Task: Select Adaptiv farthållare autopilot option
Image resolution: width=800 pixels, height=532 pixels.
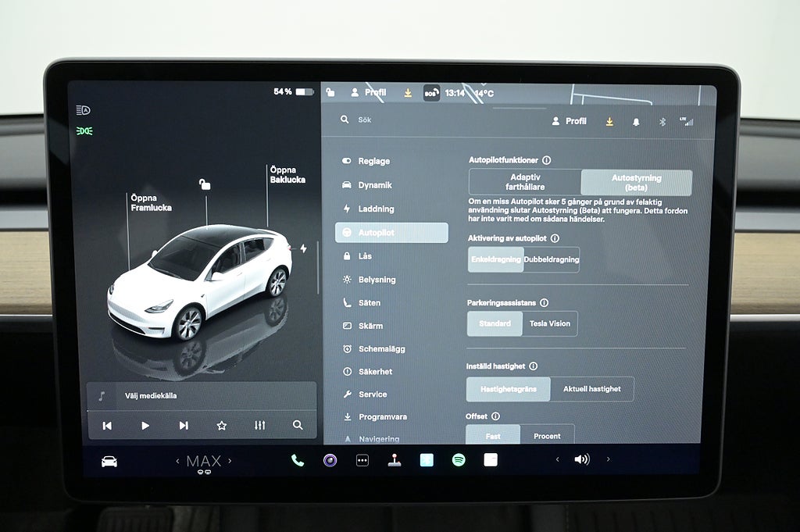Action: 524,182
